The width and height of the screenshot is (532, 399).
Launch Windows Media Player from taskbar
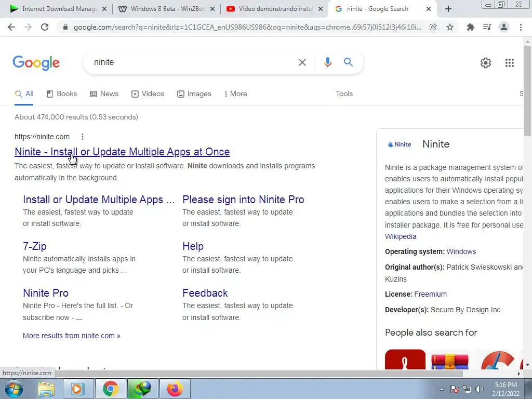click(78, 389)
